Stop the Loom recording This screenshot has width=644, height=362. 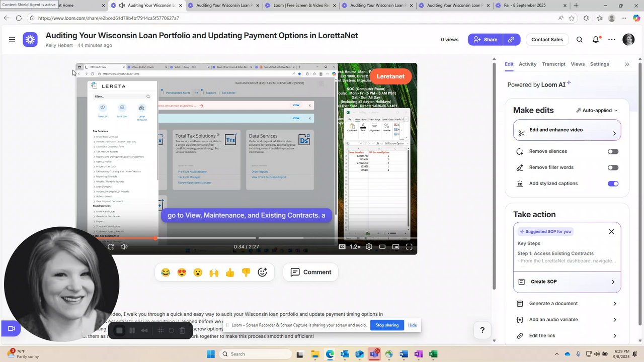coord(119,330)
